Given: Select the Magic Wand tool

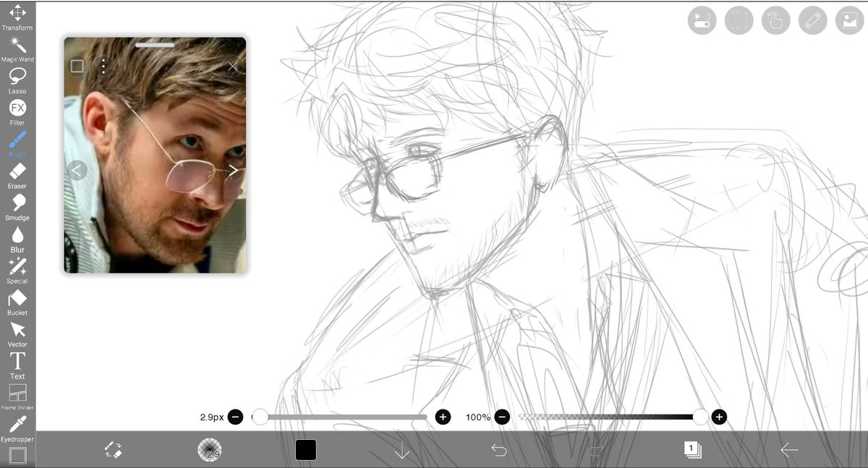Looking at the screenshot, I should 17,49.
